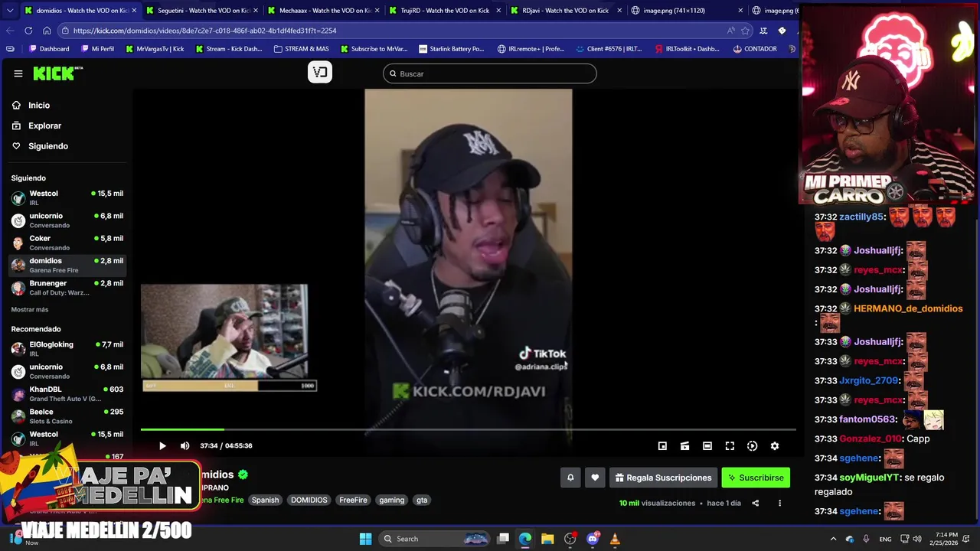
Task: Enter fullscreen mode in player
Action: tap(730, 445)
